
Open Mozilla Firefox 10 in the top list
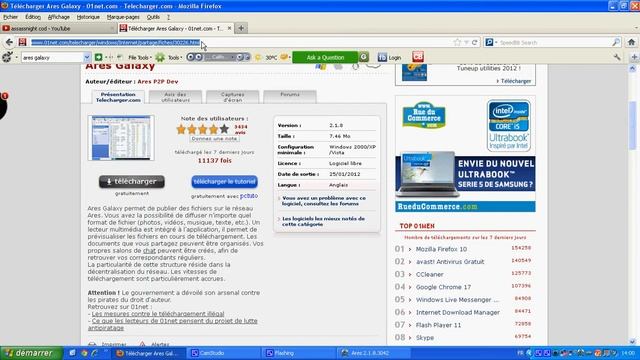pos(441,249)
